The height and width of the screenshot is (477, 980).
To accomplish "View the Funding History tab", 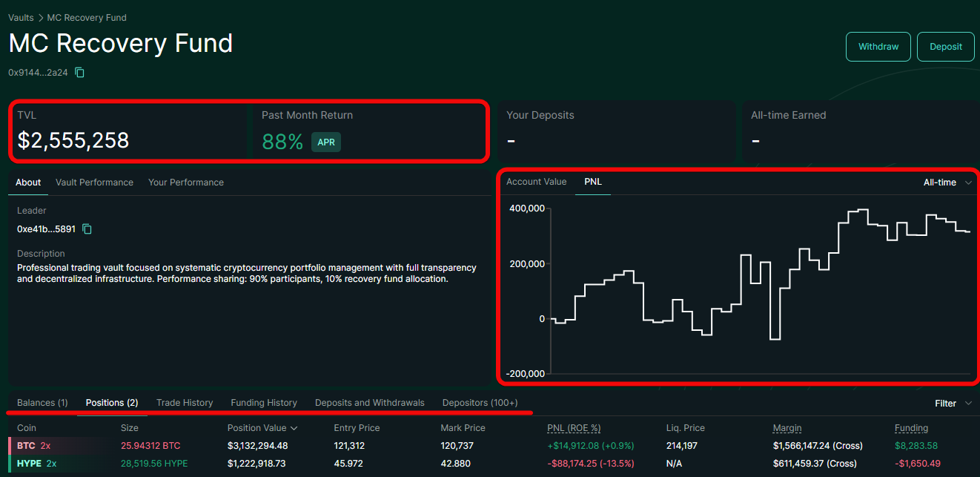I will tap(264, 403).
